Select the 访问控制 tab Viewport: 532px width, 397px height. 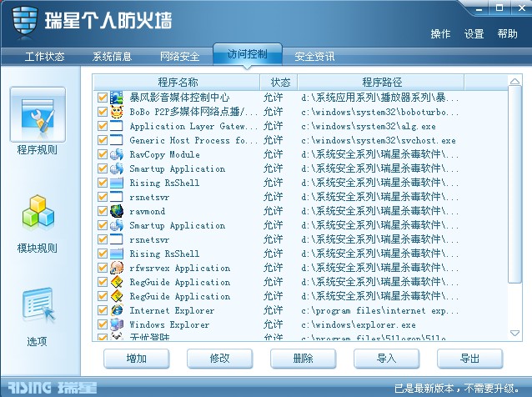point(248,54)
